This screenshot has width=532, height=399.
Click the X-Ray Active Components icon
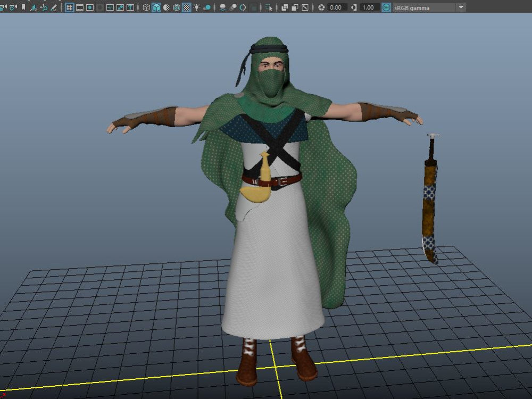pos(295,7)
